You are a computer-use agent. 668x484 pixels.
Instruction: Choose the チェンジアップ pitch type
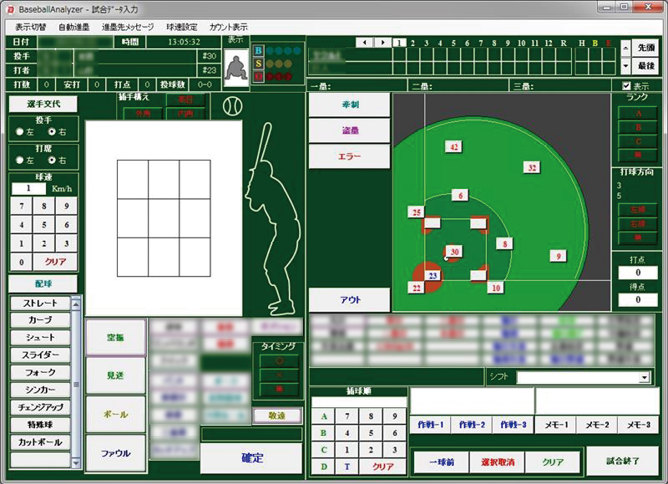tap(40, 407)
